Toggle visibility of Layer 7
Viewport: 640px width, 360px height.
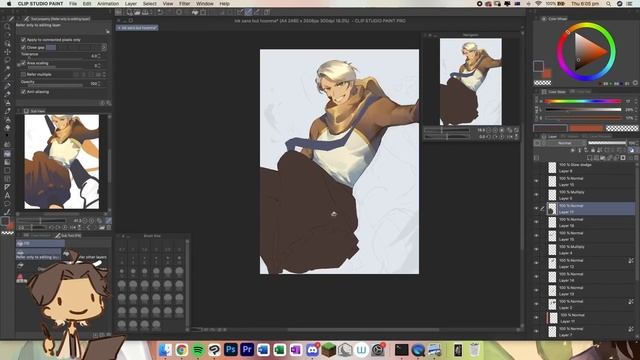tap(536, 331)
